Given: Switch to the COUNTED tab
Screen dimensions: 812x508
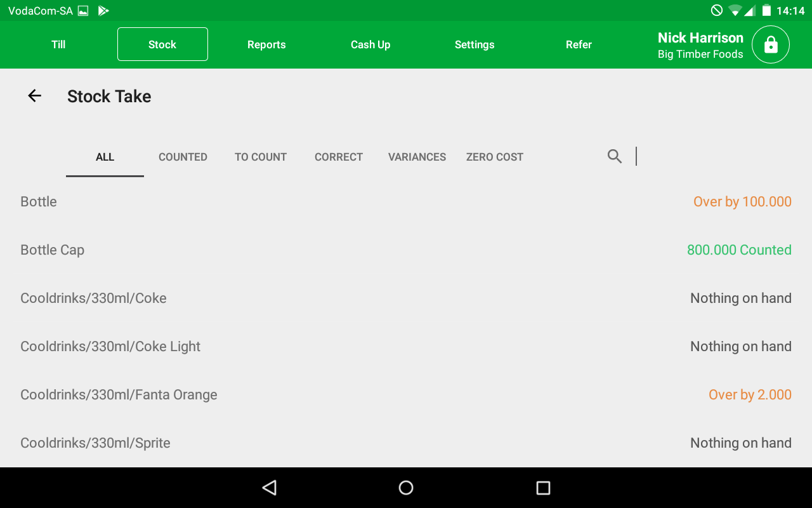Looking at the screenshot, I should click(183, 157).
